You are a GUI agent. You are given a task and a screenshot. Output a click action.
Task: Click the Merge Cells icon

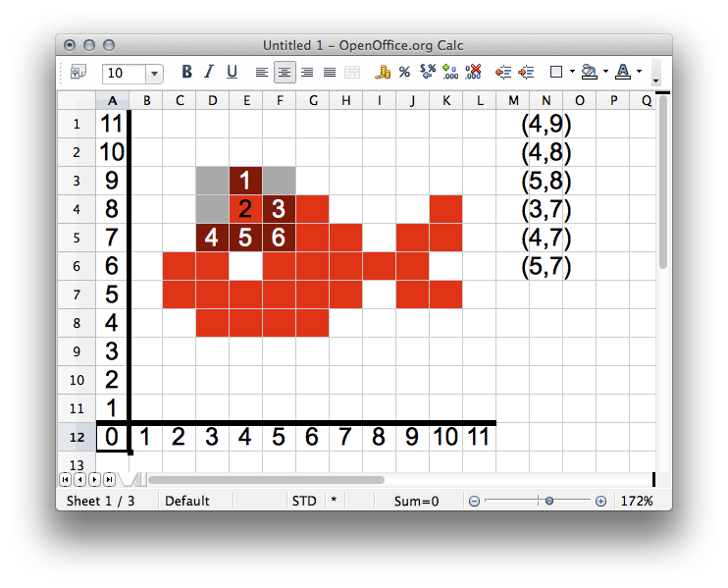pyautogui.click(x=352, y=73)
